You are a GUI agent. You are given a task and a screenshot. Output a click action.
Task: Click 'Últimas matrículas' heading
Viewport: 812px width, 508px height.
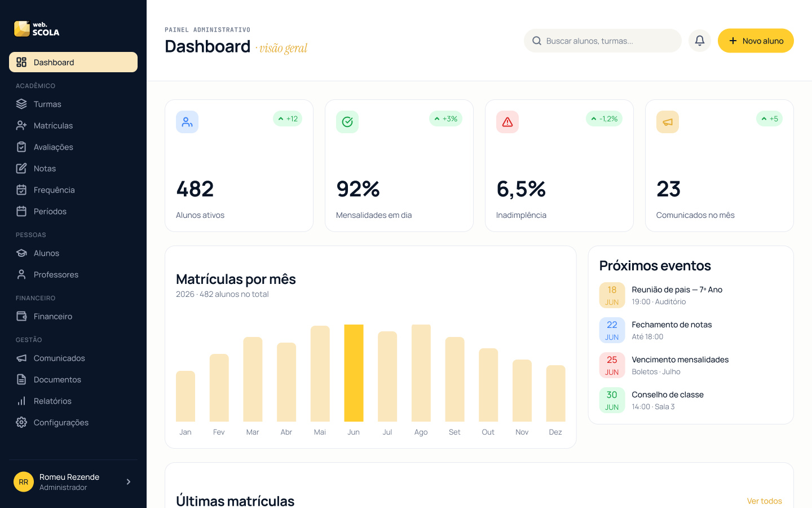(x=235, y=501)
